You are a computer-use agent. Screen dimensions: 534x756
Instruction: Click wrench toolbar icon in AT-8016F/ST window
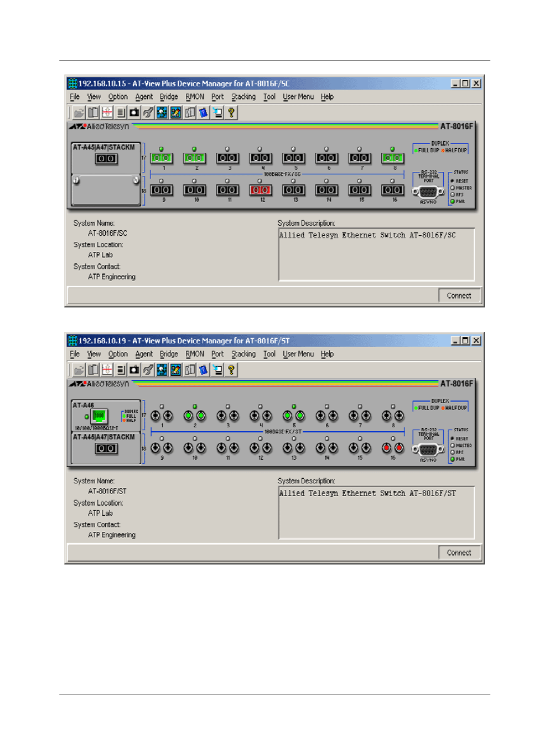[148, 370]
